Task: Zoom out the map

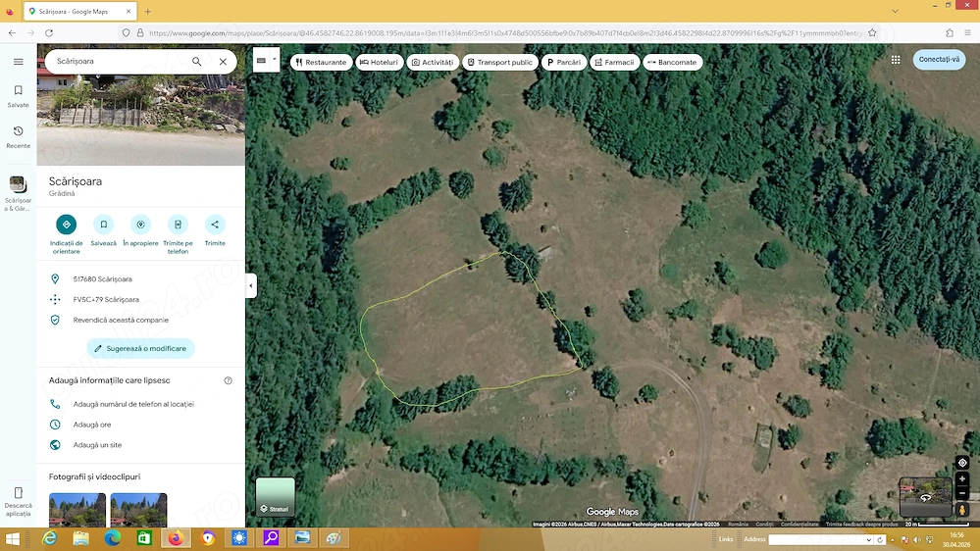Action: pyautogui.click(x=962, y=493)
